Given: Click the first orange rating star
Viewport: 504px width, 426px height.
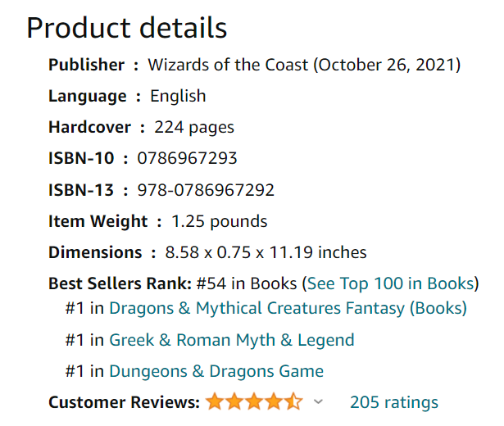Looking at the screenshot, I should [215, 401].
